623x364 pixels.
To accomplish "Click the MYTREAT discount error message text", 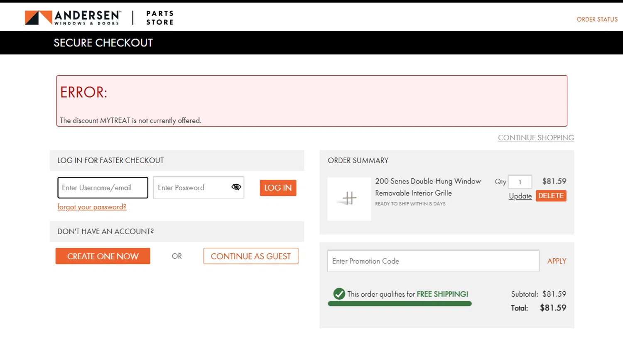I will (x=130, y=120).
